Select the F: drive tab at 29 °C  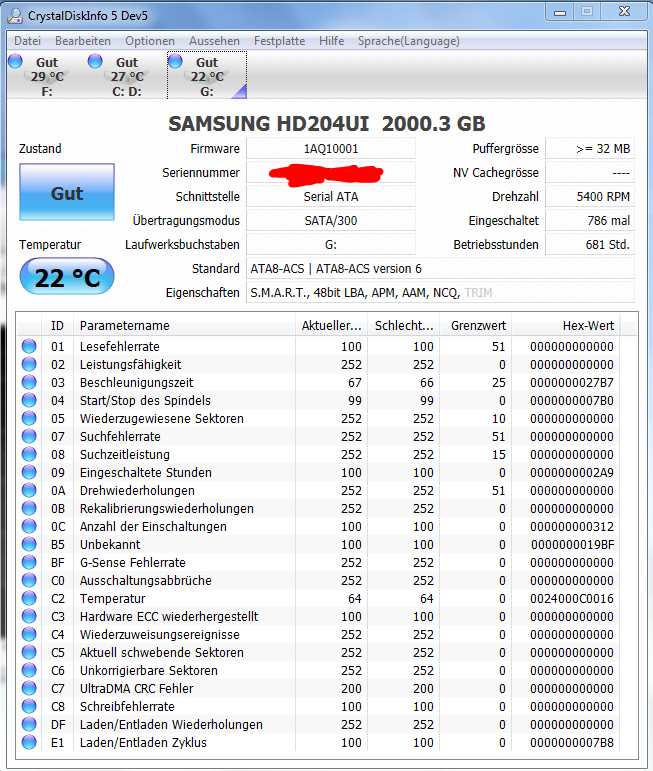pyautogui.click(x=45, y=75)
